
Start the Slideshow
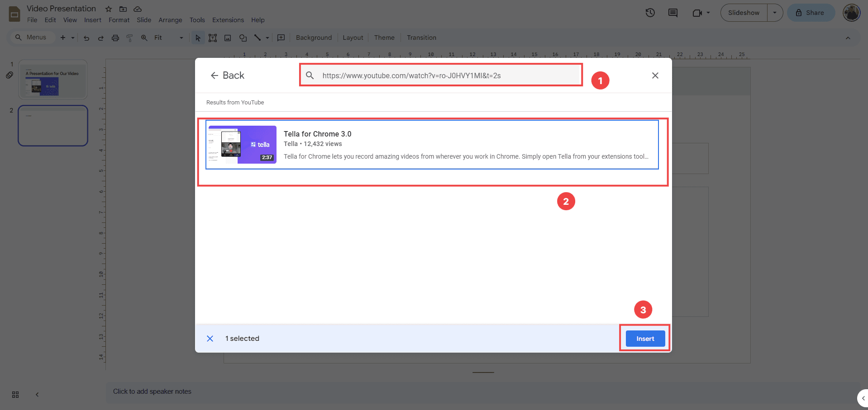point(744,13)
